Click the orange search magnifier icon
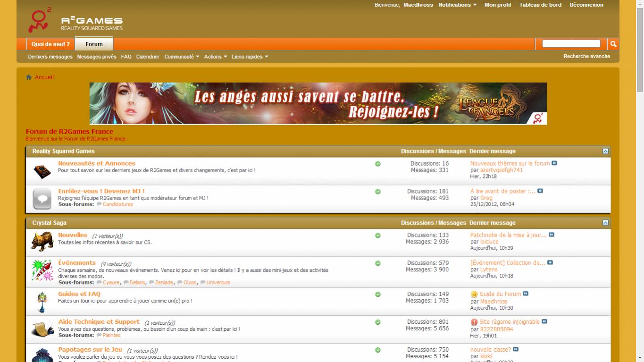The image size is (644, 362). tap(613, 44)
